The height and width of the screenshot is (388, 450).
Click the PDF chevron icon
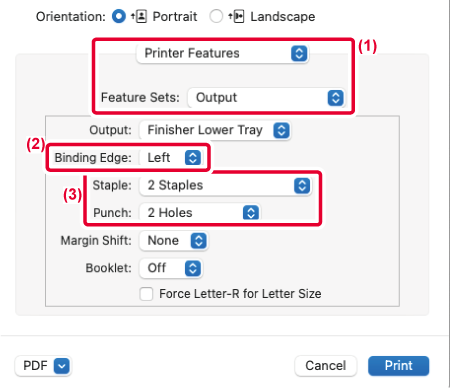point(62,366)
